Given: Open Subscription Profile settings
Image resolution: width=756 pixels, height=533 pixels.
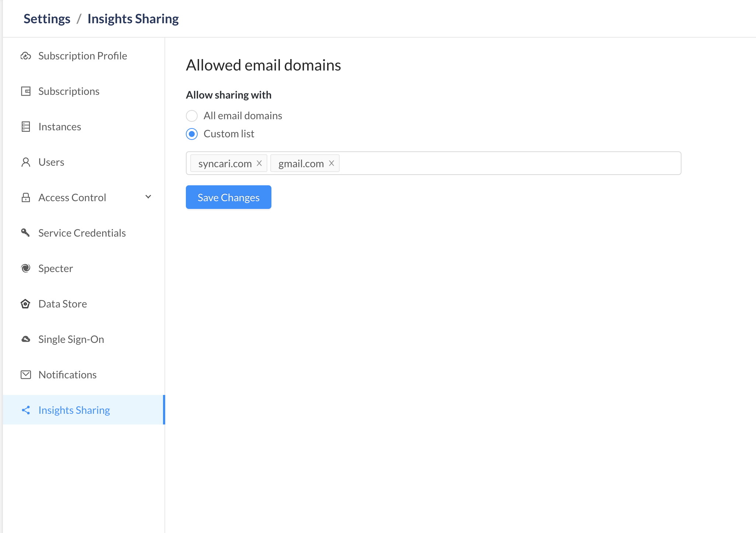Looking at the screenshot, I should (x=84, y=56).
